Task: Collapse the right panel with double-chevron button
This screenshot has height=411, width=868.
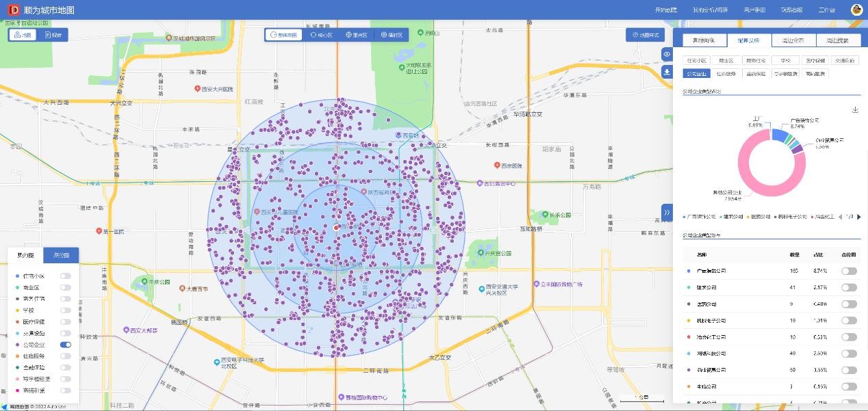Action: point(667,213)
